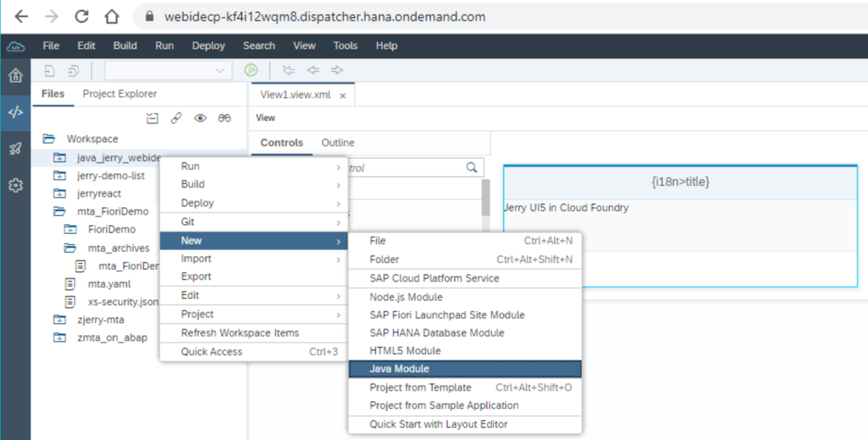The image size is (868, 440).
Task: Click the binoculars search icon in Files pane
Action: point(224,118)
